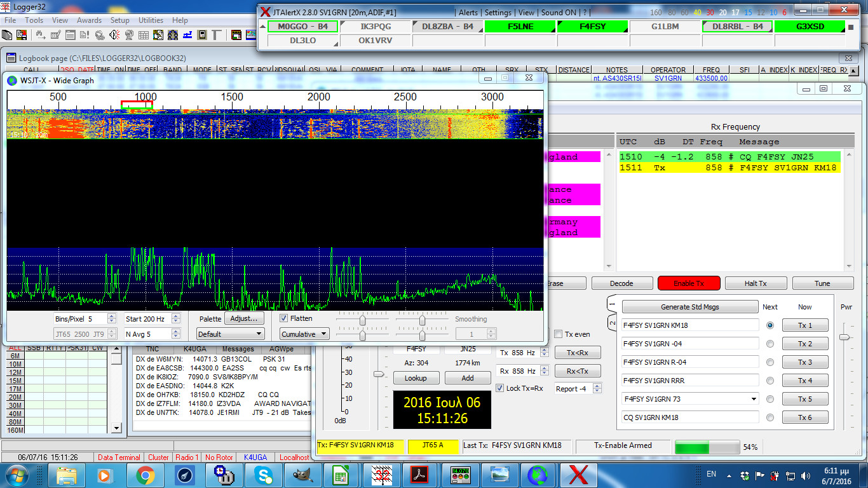This screenshot has width=868, height=488.
Task: Open the Palette Default dropdown
Action: tap(230, 334)
